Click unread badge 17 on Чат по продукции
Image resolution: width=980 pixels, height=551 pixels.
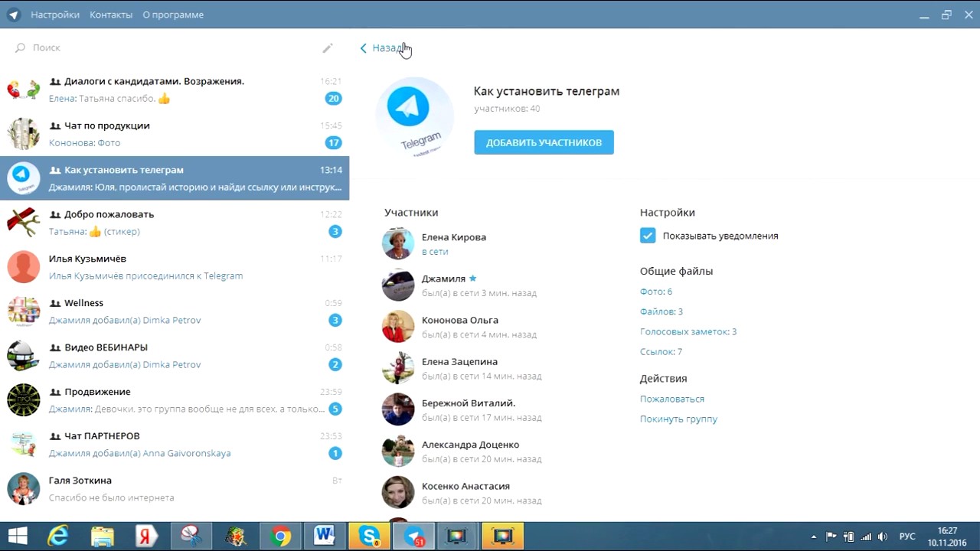(x=333, y=143)
